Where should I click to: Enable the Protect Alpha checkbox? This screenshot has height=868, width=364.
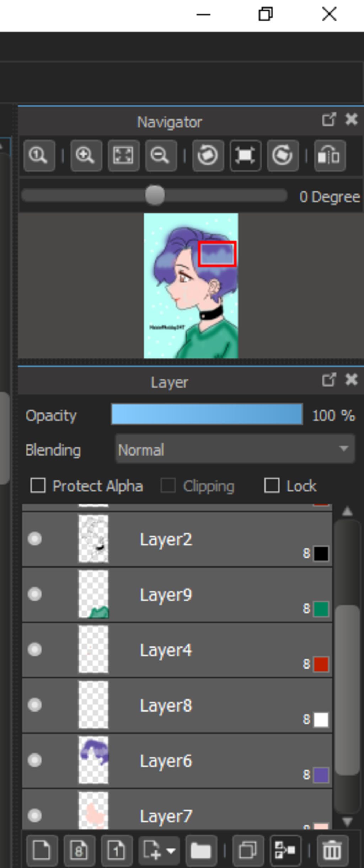tap(38, 486)
